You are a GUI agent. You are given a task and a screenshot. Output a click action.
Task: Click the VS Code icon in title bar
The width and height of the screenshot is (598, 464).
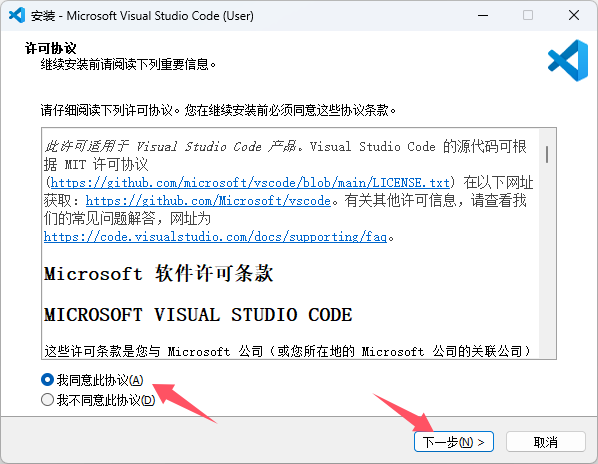point(17,15)
